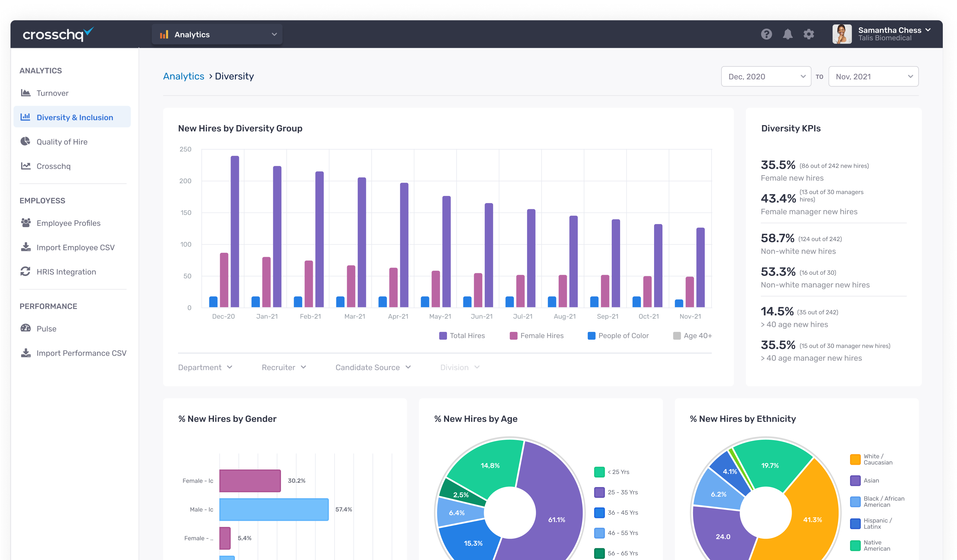Open the help question mark icon
This screenshot has width=957, height=560.
click(766, 34)
